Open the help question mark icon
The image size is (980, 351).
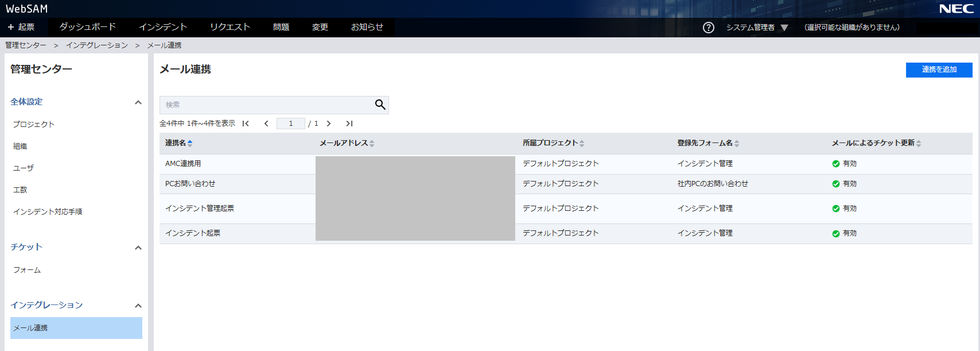(709, 28)
